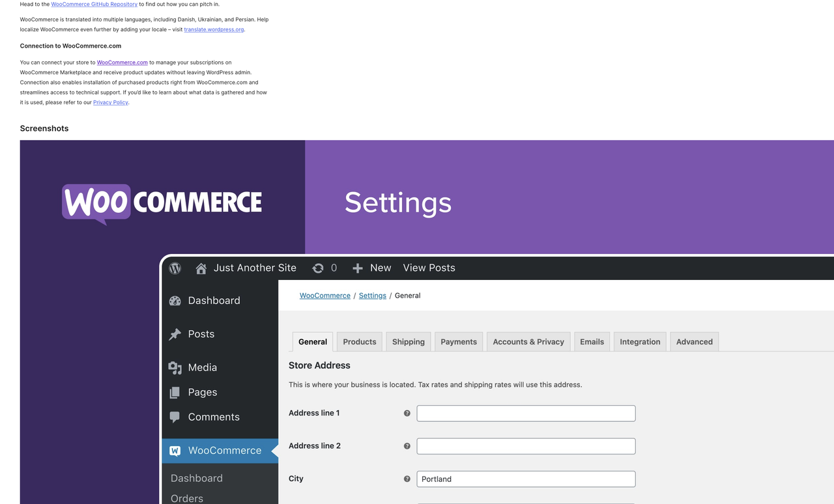Open the WooCommerce.com link in paragraph

[122, 63]
